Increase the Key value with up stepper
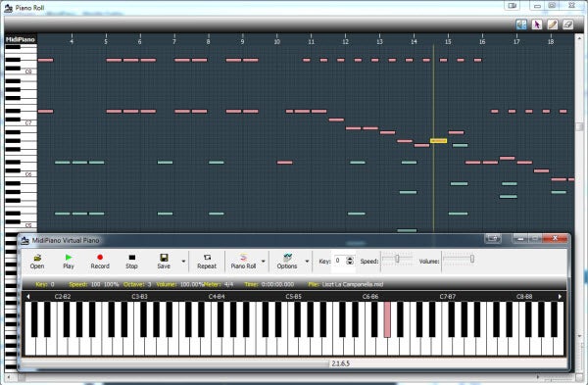The width and height of the screenshot is (588, 385). [350, 259]
